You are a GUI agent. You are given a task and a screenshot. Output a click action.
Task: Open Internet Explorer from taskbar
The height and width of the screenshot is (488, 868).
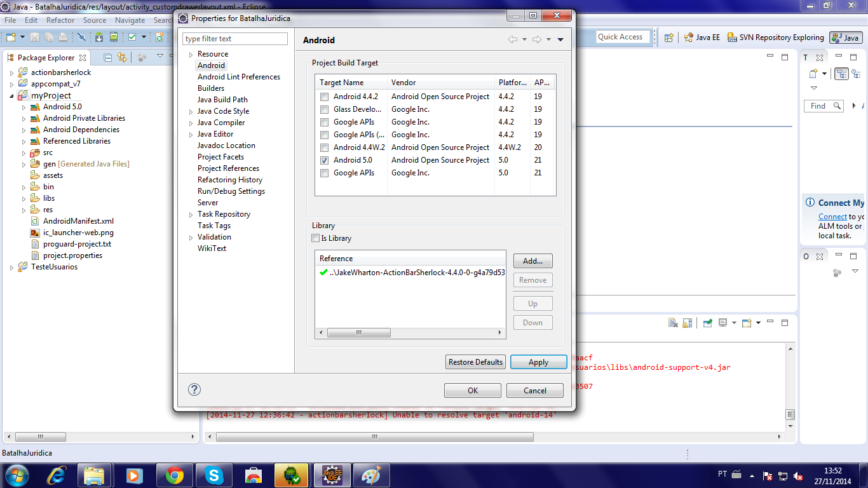(57, 475)
